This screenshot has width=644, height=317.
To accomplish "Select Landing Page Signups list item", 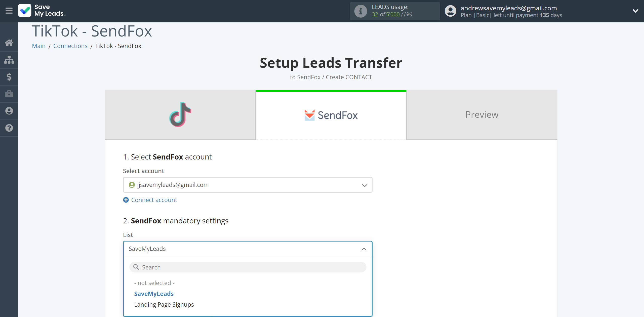I will 164,304.
